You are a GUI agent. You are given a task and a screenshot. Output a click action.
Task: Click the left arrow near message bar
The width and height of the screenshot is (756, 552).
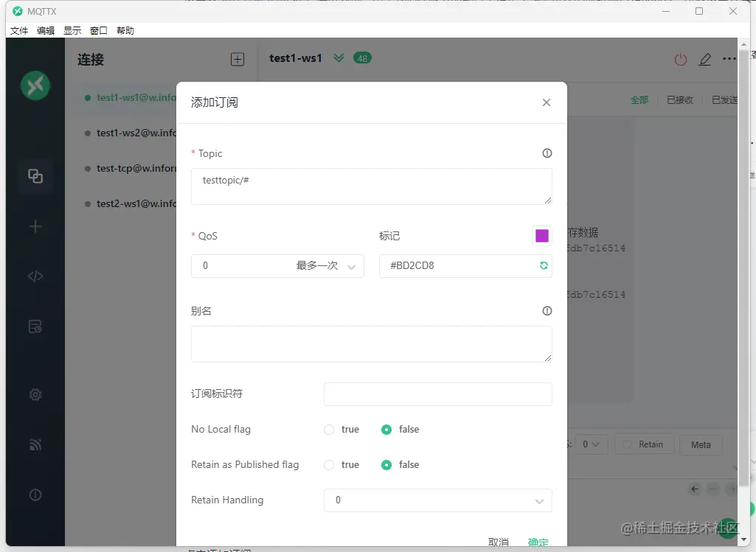point(694,489)
